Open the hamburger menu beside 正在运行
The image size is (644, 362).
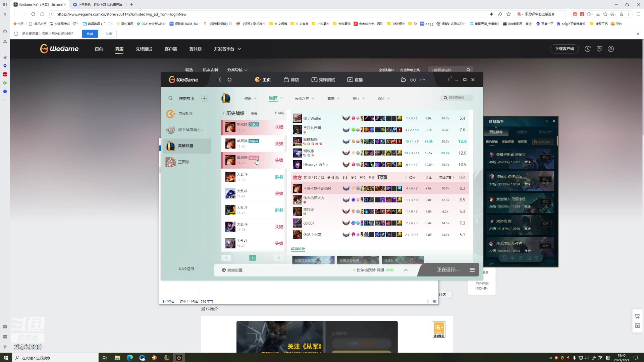coord(472,270)
